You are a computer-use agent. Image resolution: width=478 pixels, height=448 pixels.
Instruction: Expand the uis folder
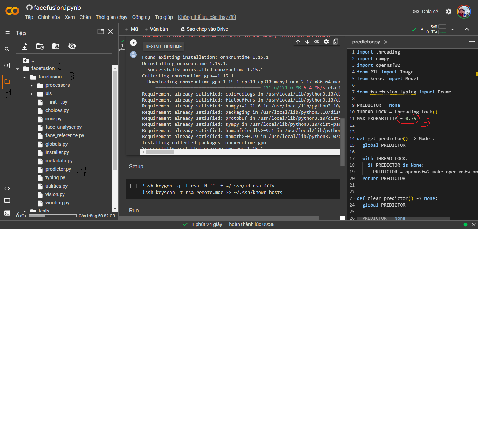click(32, 94)
